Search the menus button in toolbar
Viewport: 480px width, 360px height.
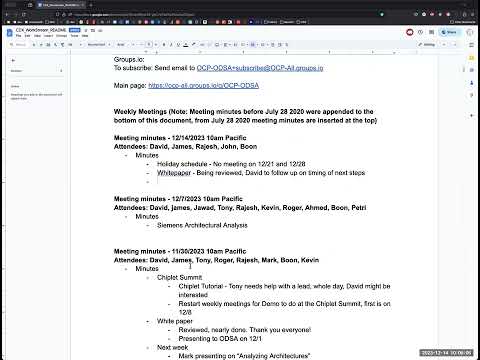click(x=18, y=44)
